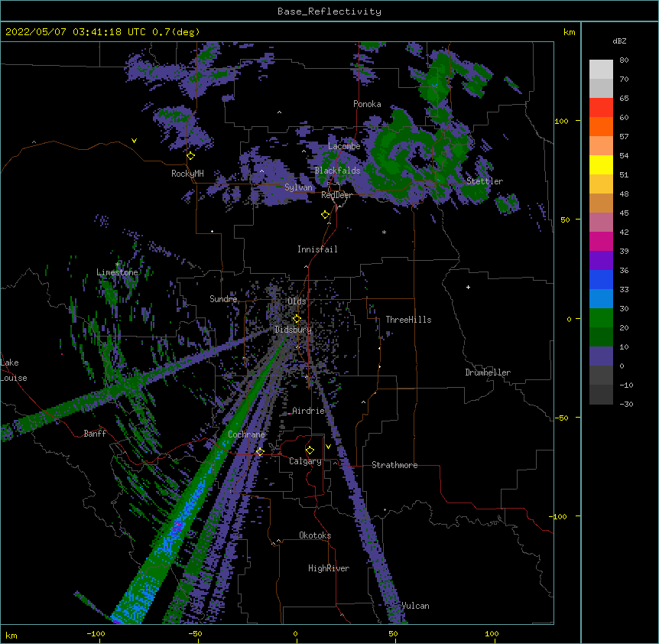
Task: Select the Stettler label
Action: pos(485,181)
